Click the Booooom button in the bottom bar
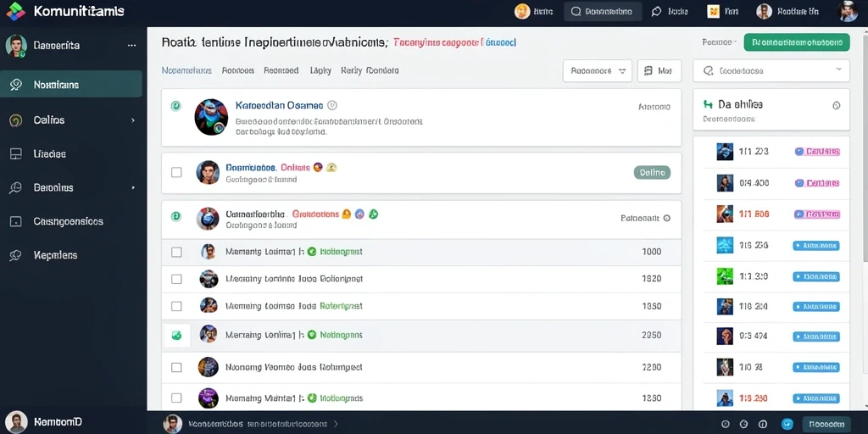This screenshot has width=868, height=434. coord(826,424)
